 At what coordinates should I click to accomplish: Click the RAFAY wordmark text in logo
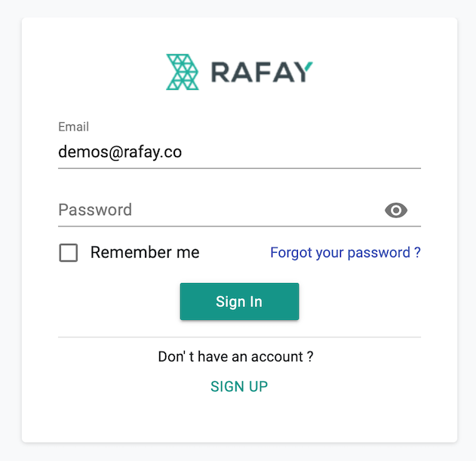pos(262,72)
